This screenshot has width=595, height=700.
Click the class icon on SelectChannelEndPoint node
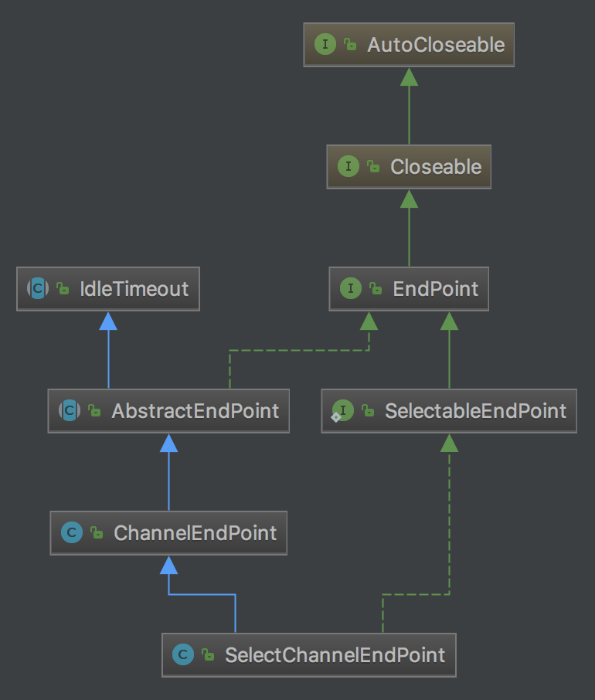[183, 655]
